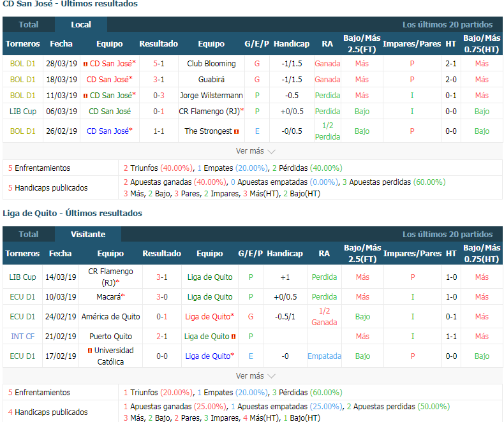Image resolution: width=504 pixels, height=422 pixels.
Task: Click the 0-3 result against Jorge Wilstermann
Action: coord(158,96)
